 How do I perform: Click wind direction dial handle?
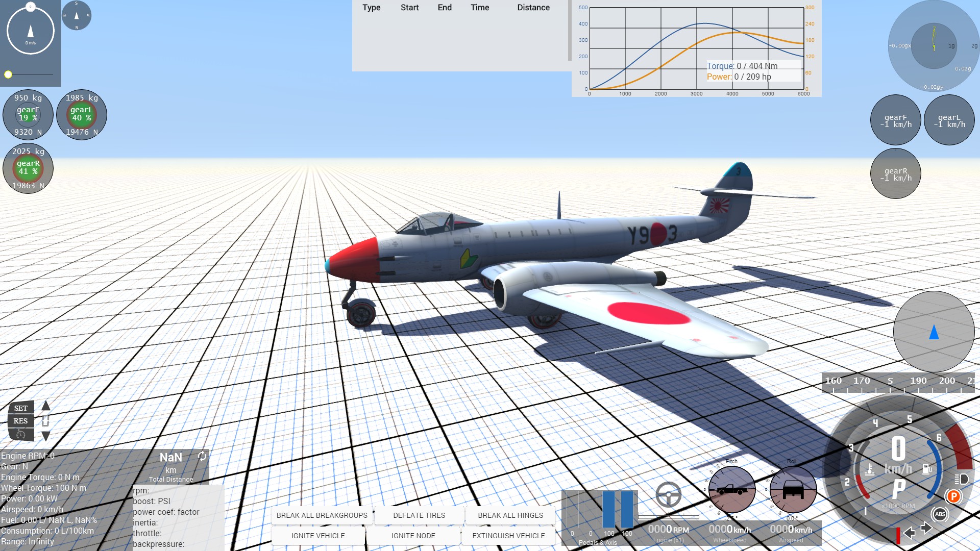coord(31,7)
